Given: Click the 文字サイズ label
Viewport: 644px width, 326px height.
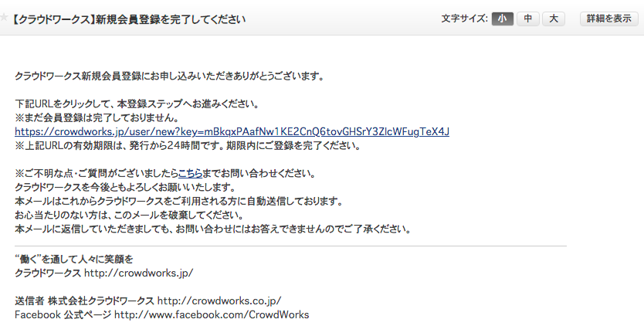Looking at the screenshot, I should pyautogui.click(x=463, y=19).
